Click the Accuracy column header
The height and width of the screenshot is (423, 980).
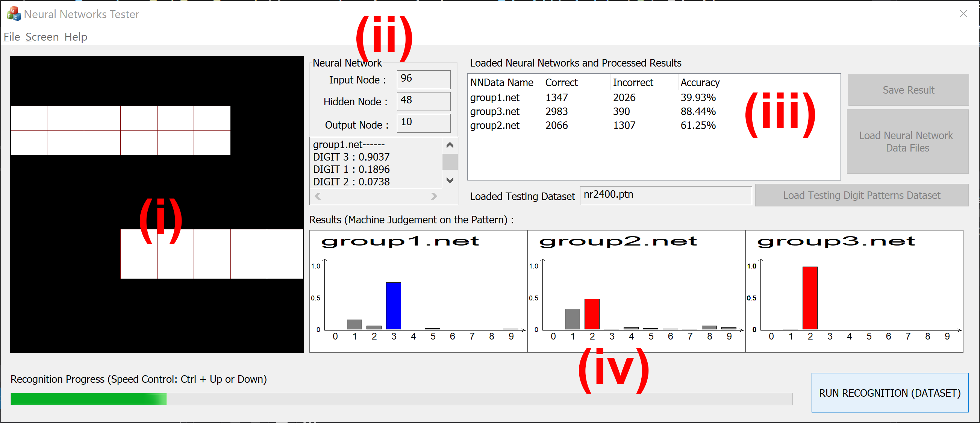coord(700,83)
